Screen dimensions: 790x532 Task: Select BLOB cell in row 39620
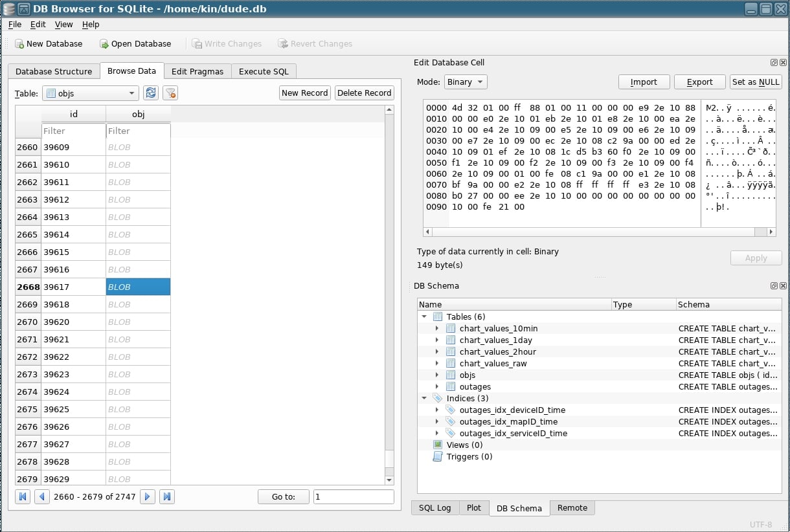(x=139, y=322)
